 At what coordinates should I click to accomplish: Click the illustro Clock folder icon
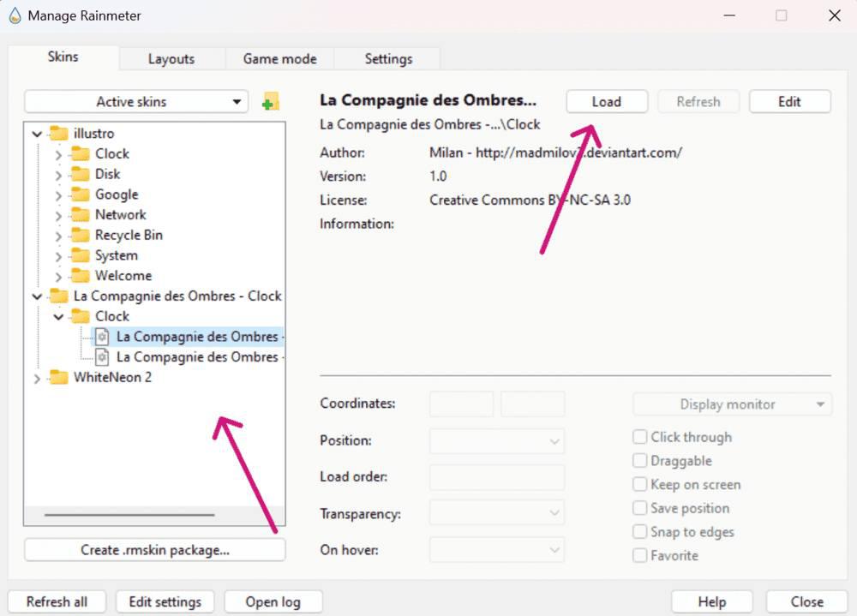coord(81,153)
